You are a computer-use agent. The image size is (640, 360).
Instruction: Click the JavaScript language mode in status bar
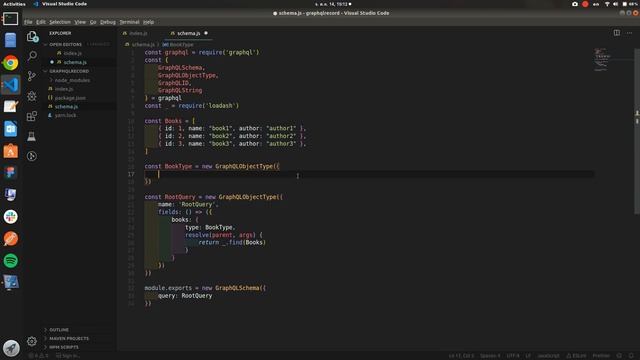548,356
